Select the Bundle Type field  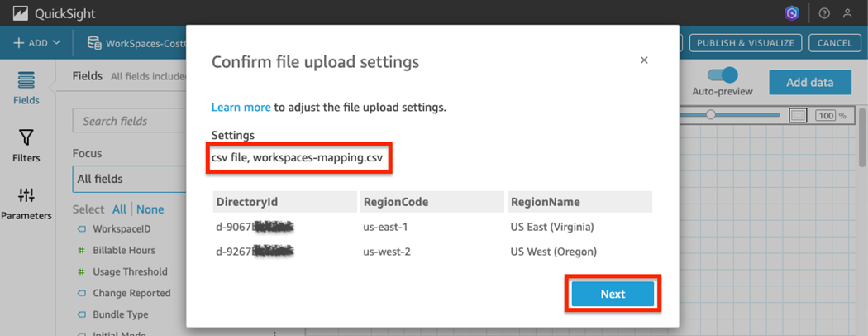[x=121, y=314]
